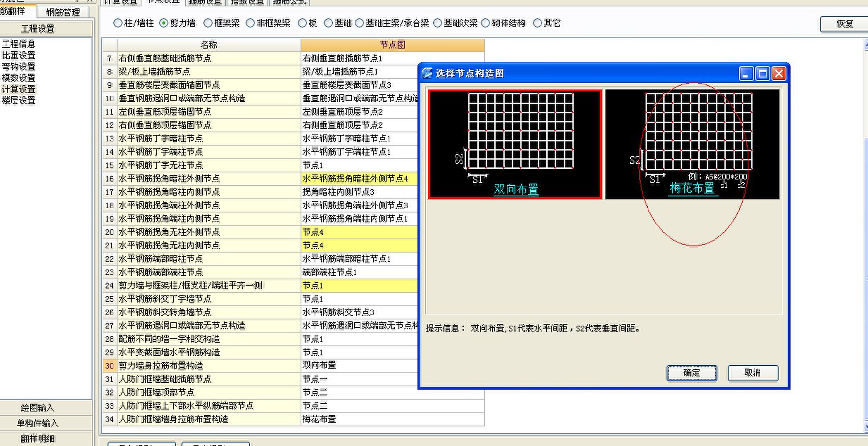The height and width of the screenshot is (446, 868).
Task: Click the 梅花布置 cell in row 34
Action: (x=392, y=419)
